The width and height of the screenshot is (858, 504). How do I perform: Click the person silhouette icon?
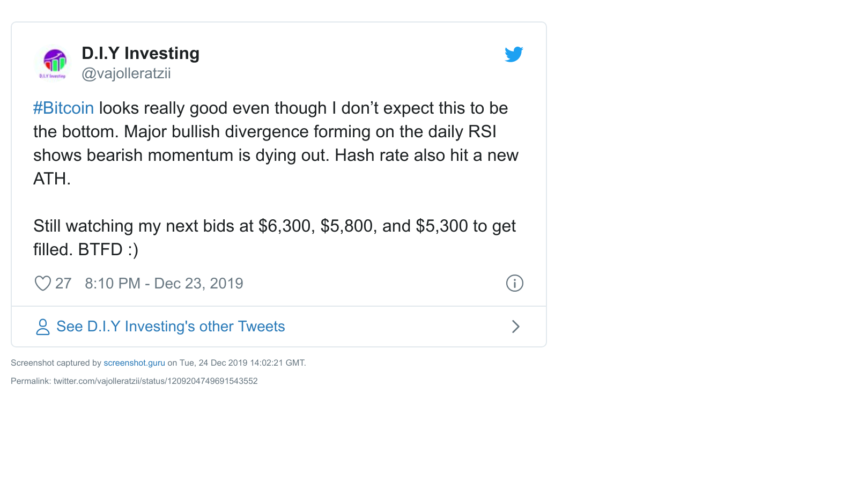click(42, 327)
